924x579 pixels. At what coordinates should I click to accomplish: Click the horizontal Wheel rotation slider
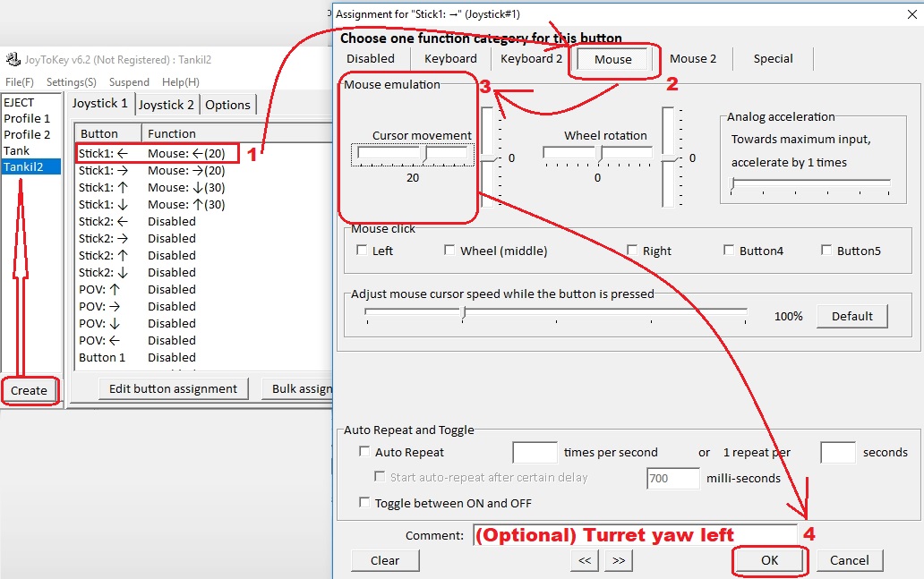597,155
